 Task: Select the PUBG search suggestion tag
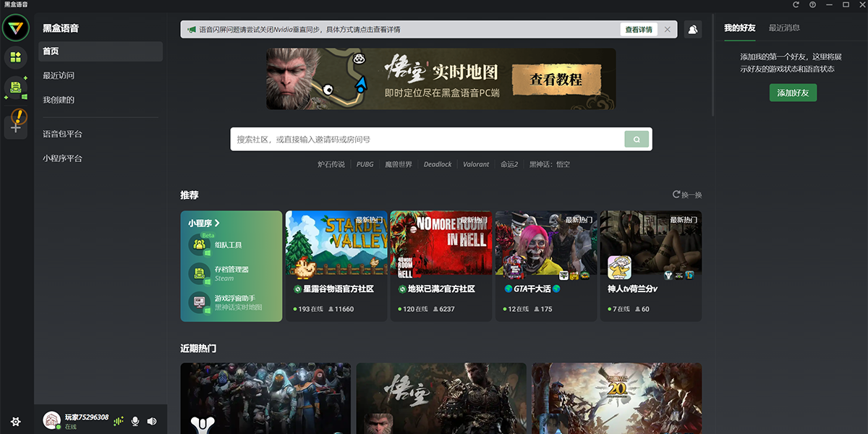tap(365, 164)
